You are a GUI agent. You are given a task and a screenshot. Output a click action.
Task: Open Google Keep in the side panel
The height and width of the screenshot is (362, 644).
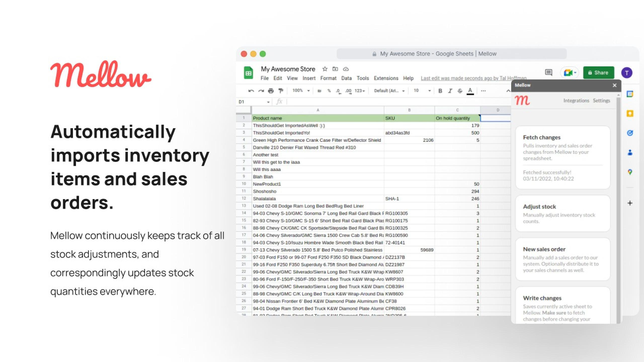(x=629, y=114)
